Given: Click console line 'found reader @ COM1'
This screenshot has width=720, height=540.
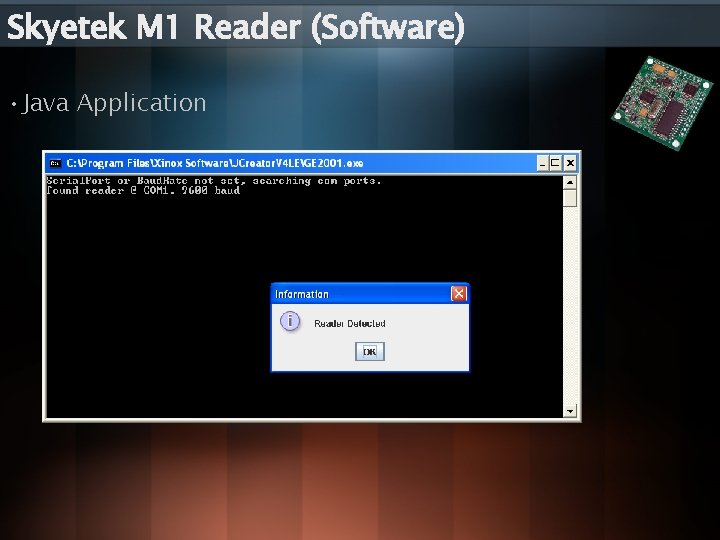Looking at the screenshot, I should tap(143, 191).
